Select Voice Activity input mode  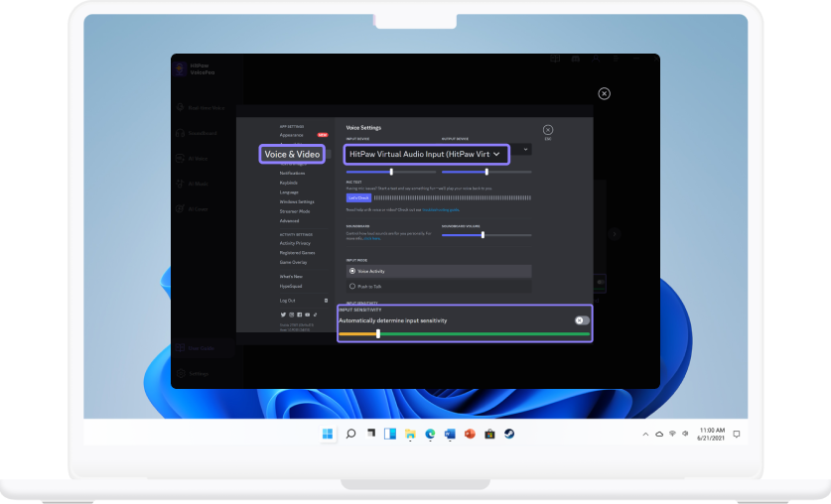(x=439, y=271)
